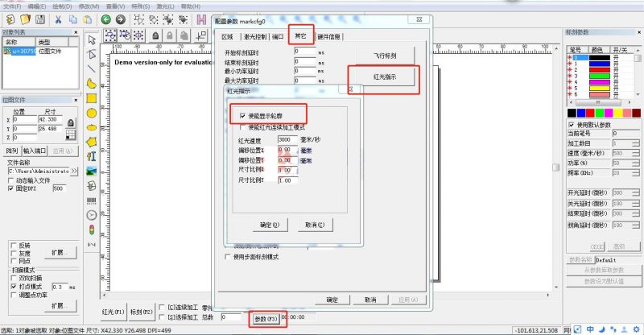Click the New file toolbar icon
644x335 pixels.
pos(10,19)
